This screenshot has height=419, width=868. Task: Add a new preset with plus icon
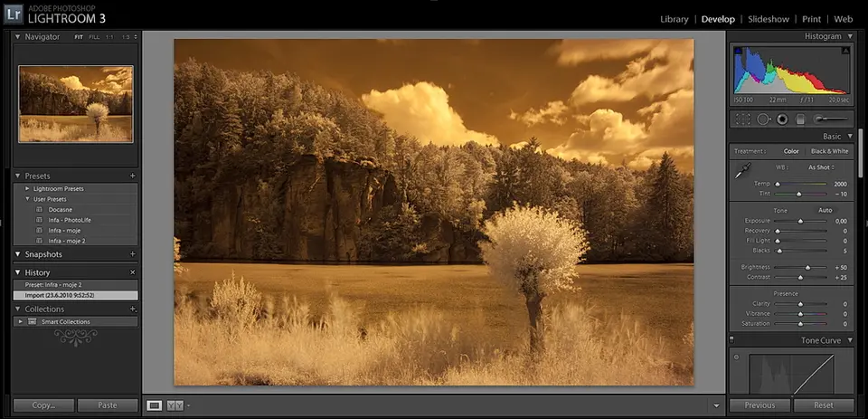point(133,176)
